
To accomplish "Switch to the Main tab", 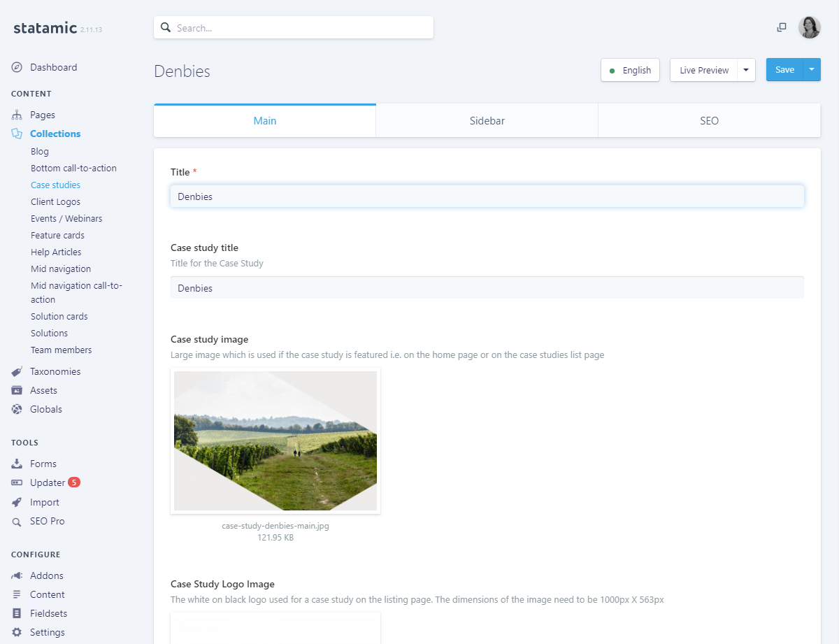I will pyautogui.click(x=265, y=121).
